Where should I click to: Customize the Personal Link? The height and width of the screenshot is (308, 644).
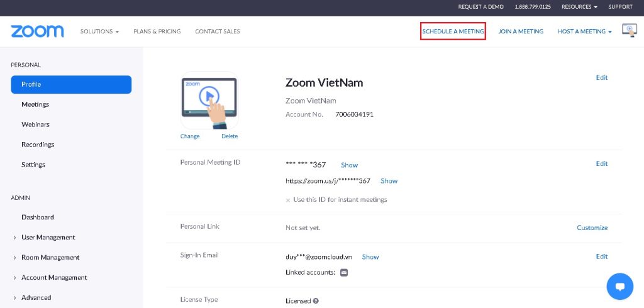[592, 228]
